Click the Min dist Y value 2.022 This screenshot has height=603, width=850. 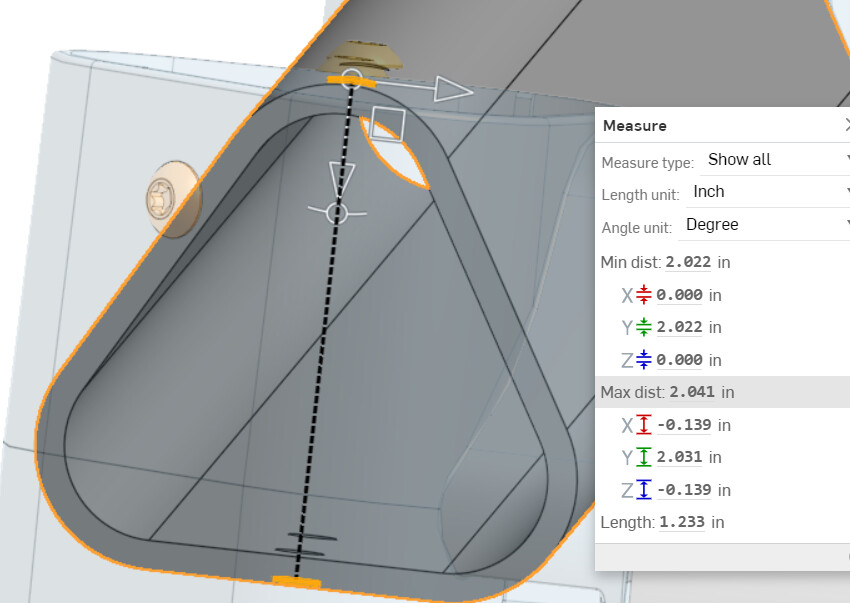(x=679, y=327)
